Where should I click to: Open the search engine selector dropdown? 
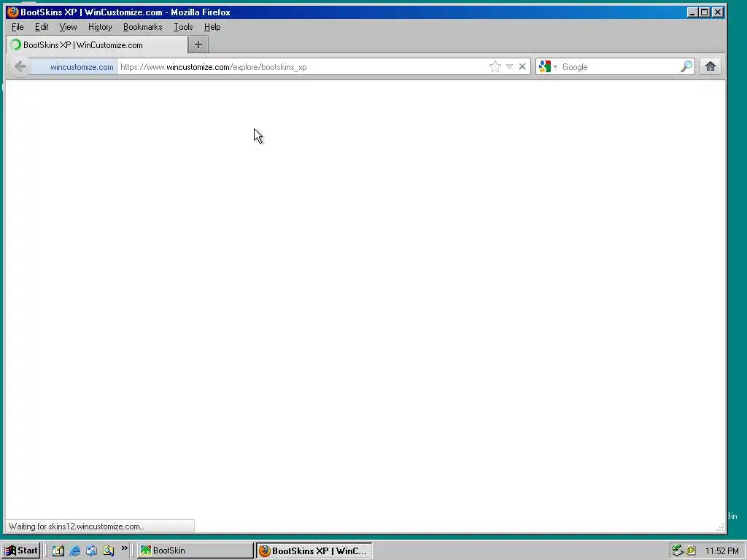click(548, 66)
